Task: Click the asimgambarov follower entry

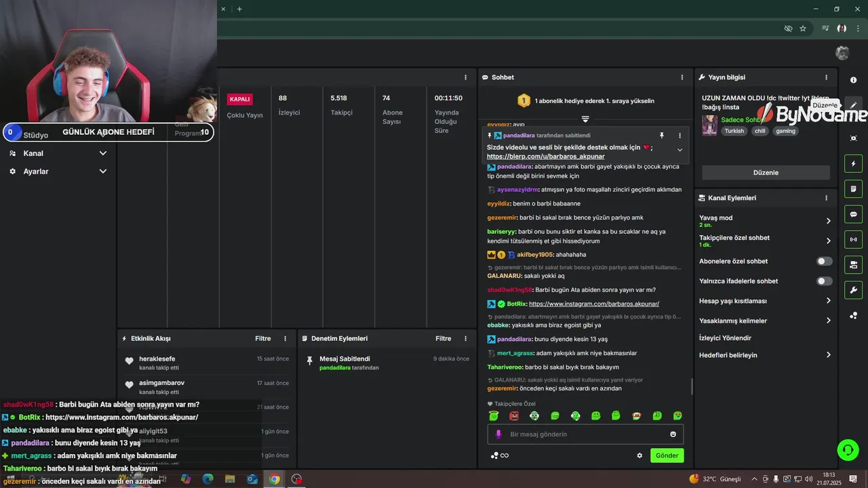Action: [x=207, y=387]
